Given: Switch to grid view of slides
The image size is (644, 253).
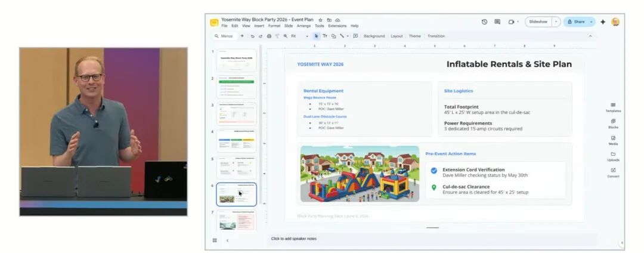Looking at the screenshot, I should pyautogui.click(x=215, y=240).
